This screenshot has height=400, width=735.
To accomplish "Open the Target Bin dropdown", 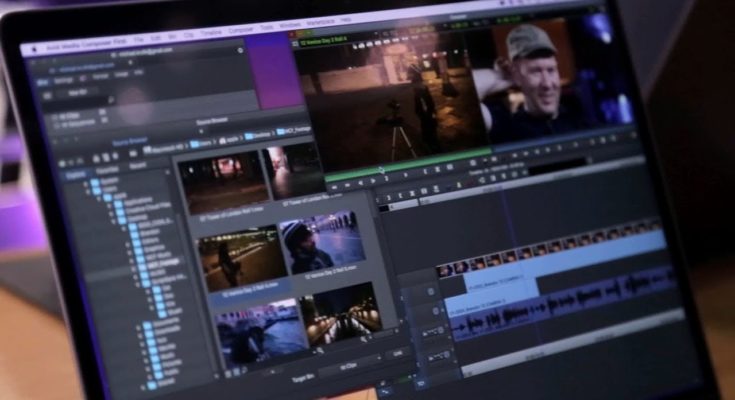I will [x=352, y=365].
